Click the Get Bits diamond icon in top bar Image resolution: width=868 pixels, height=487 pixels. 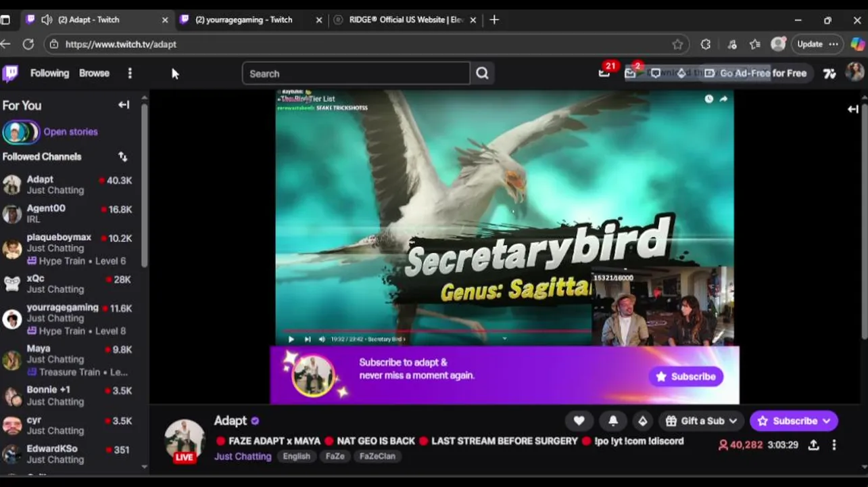681,73
